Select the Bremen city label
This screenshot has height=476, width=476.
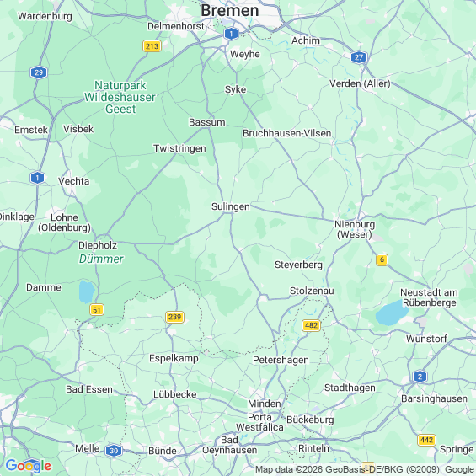click(230, 11)
